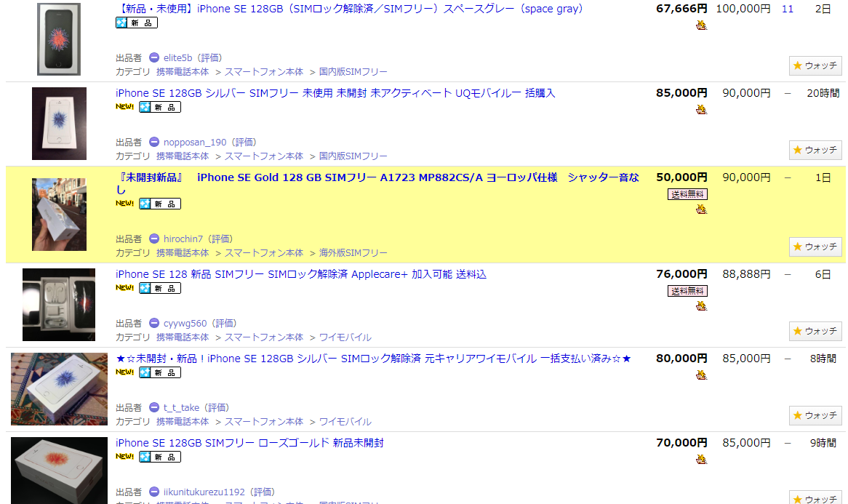The height and width of the screenshot is (504, 848).
Task: Click the auction icon under 76,000円 price
Action: click(x=701, y=305)
